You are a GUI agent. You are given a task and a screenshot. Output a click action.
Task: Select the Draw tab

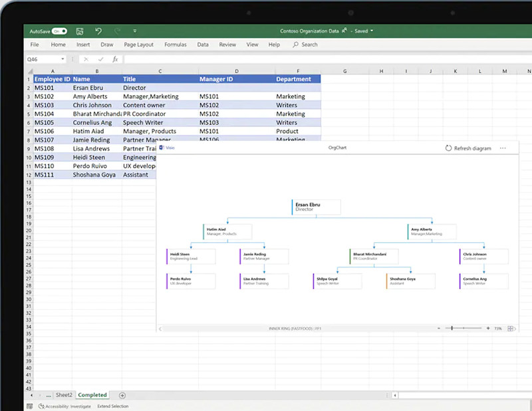click(107, 45)
